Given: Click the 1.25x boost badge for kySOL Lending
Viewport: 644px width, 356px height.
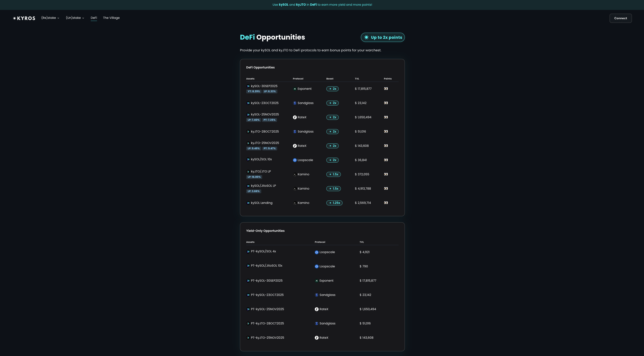Looking at the screenshot, I should click(334, 203).
